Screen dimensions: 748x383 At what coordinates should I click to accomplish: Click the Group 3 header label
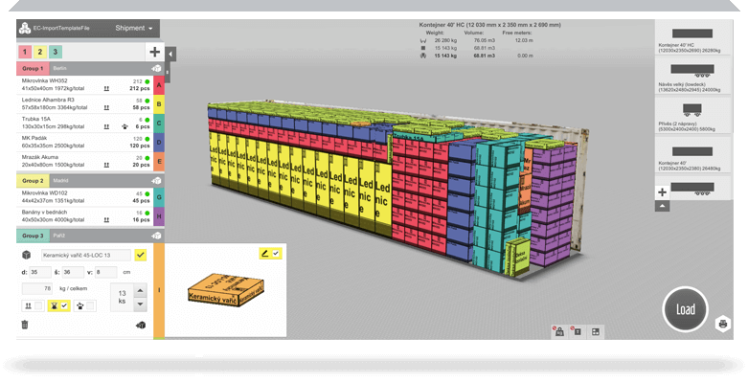coord(32,236)
